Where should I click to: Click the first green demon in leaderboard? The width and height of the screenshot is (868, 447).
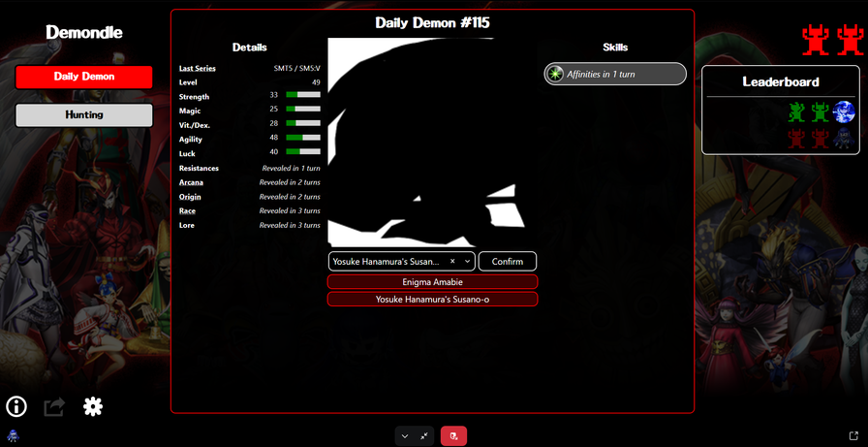[x=796, y=112]
